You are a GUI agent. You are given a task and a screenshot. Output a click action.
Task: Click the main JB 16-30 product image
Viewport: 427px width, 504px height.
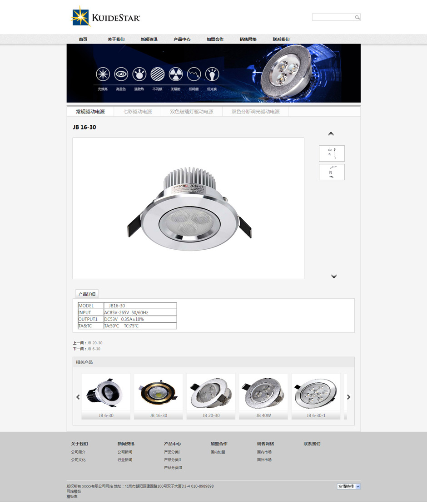click(x=189, y=208)
